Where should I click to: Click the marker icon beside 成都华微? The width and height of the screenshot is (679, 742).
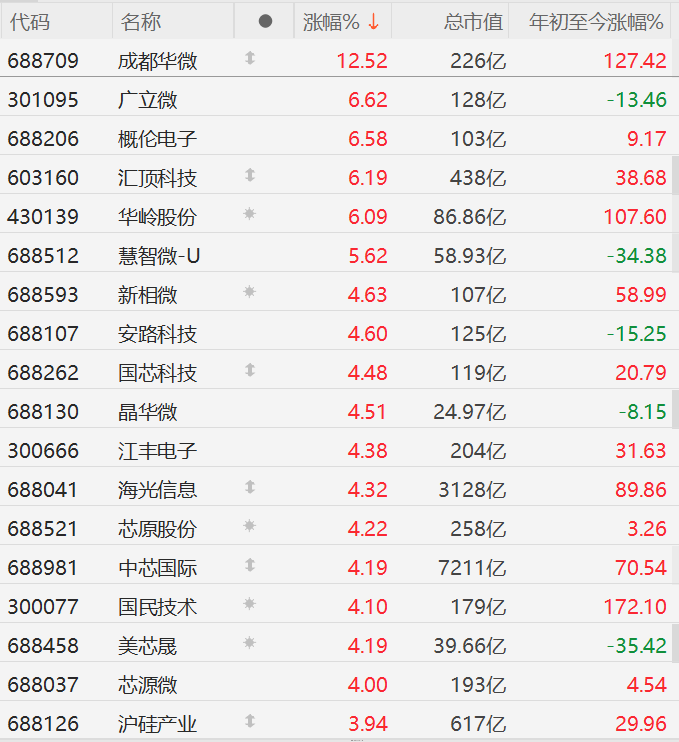click(250, 59)
